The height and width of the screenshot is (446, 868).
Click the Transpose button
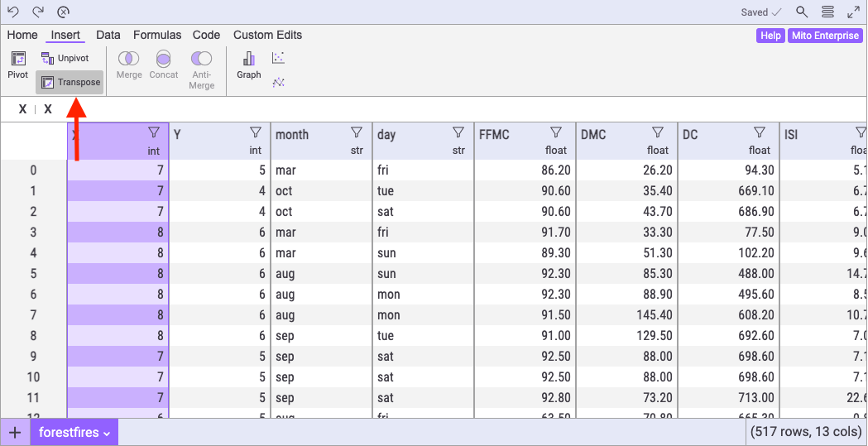[70, 82]
